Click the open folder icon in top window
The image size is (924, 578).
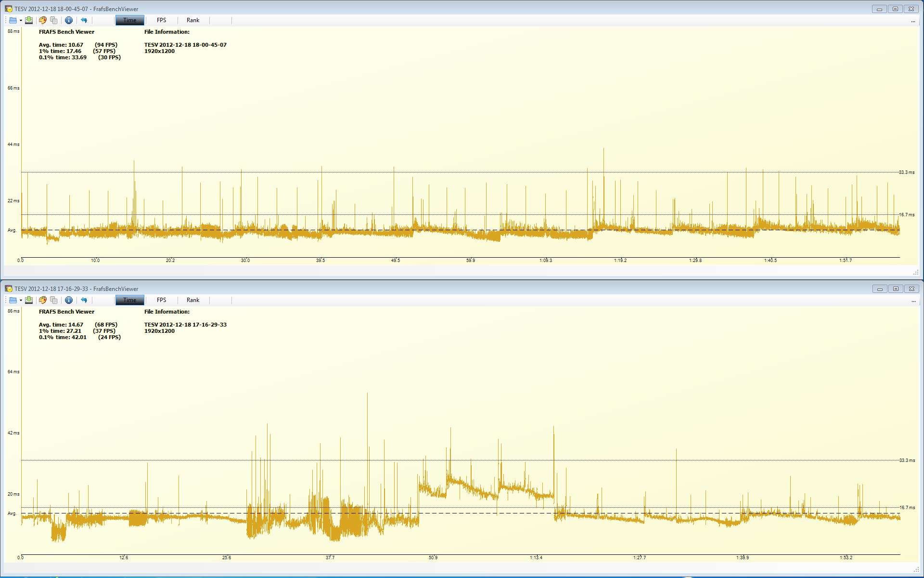[13, 20]
